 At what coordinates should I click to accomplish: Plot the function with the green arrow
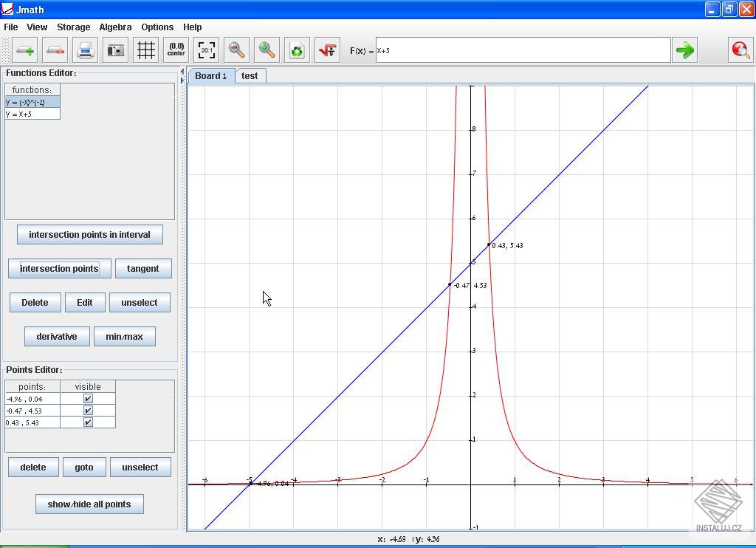point(684,49)
